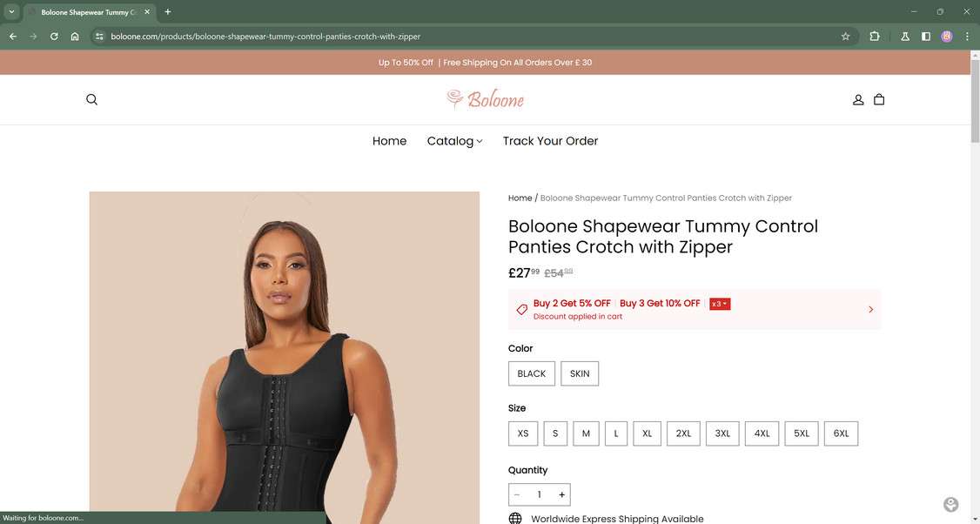This screenshot has width=980, height=524.
Task: Expand the bulk discount offer arrow
Action: tap(870, 309)
